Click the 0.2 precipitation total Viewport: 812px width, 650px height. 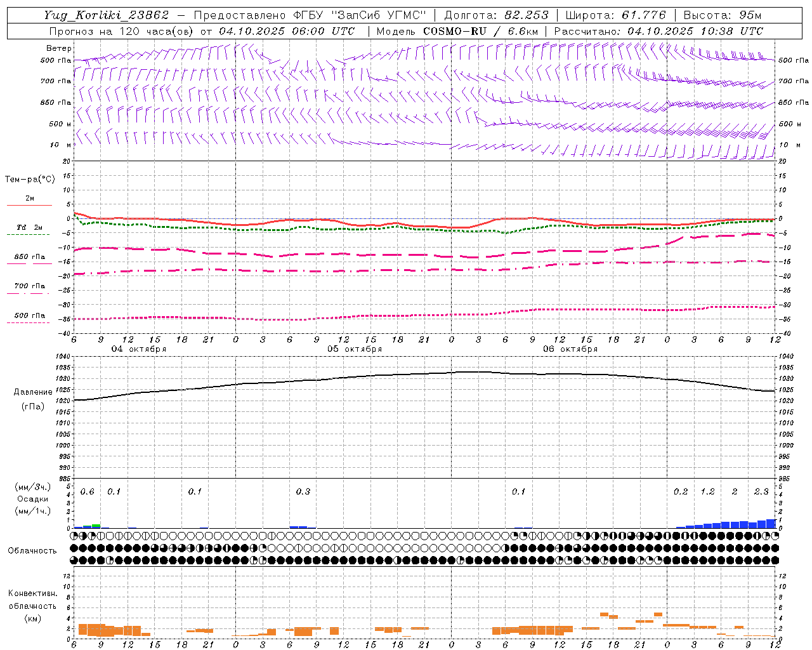tap(681, 492)
